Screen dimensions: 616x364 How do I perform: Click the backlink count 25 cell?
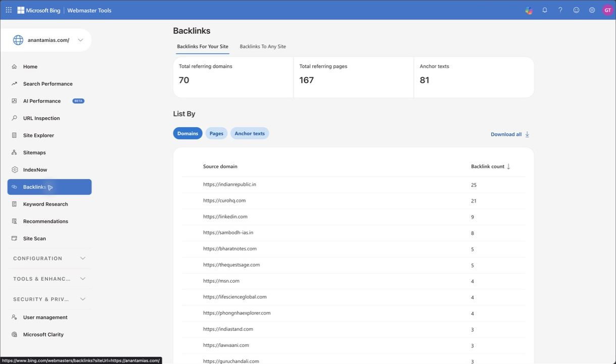(x=474, y=185)
